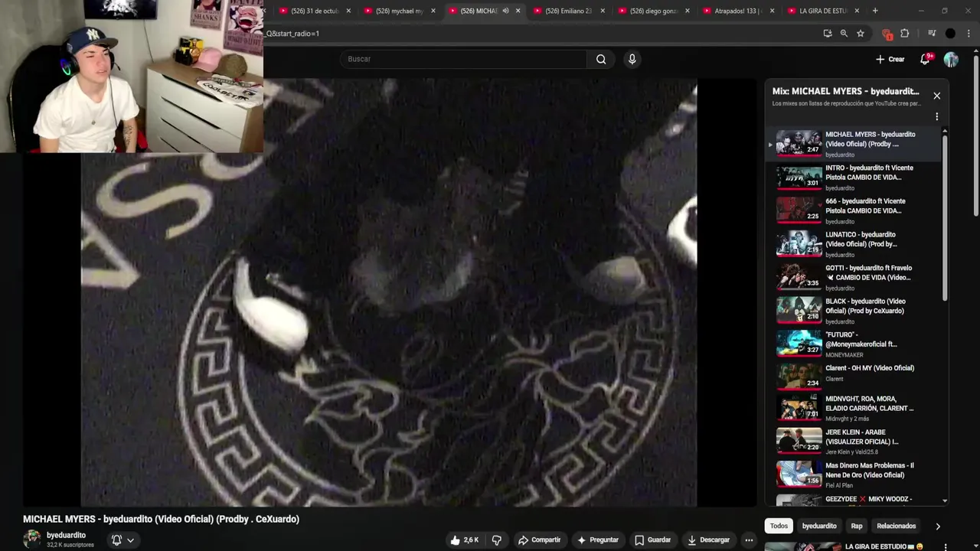Click the Descargar download button
Screen dimensions: 980x551
pos(708,540)
